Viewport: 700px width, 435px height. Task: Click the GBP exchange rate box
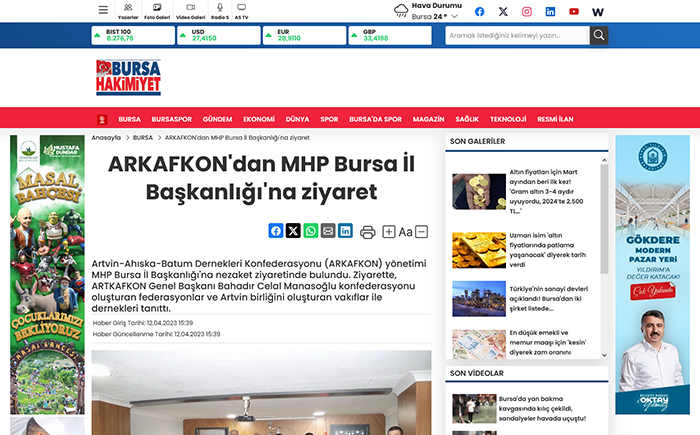pyautogui.click(x=390, y=35)
